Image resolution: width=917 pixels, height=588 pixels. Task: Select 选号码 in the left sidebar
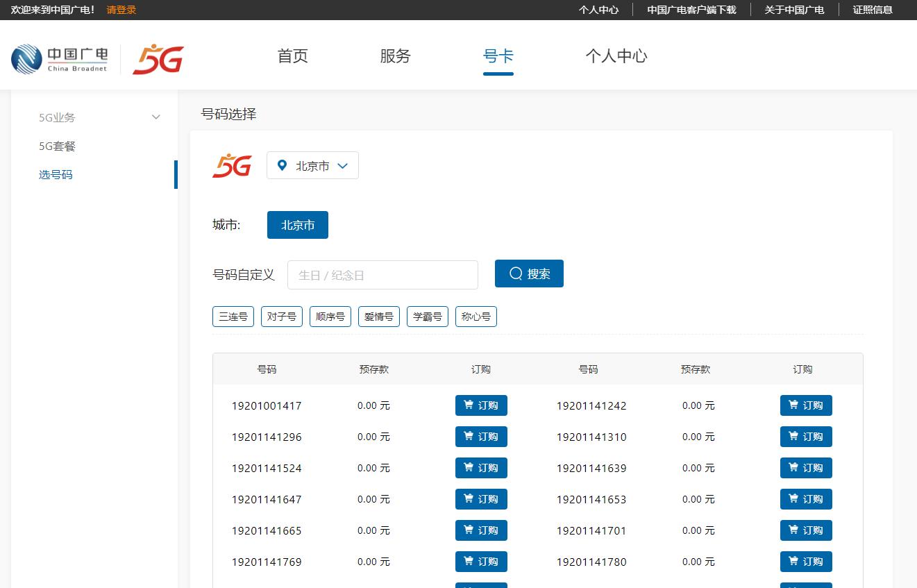[56, 174]
